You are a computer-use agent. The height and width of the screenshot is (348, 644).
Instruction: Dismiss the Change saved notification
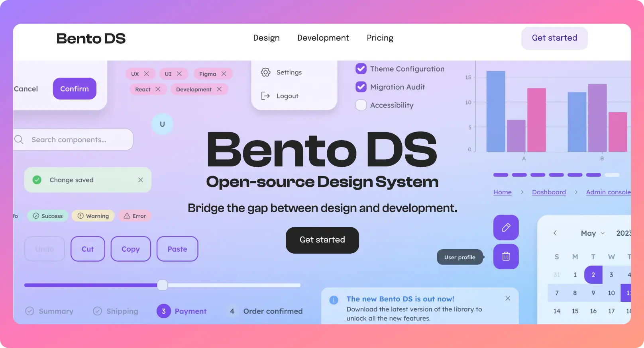coord(141,180)
